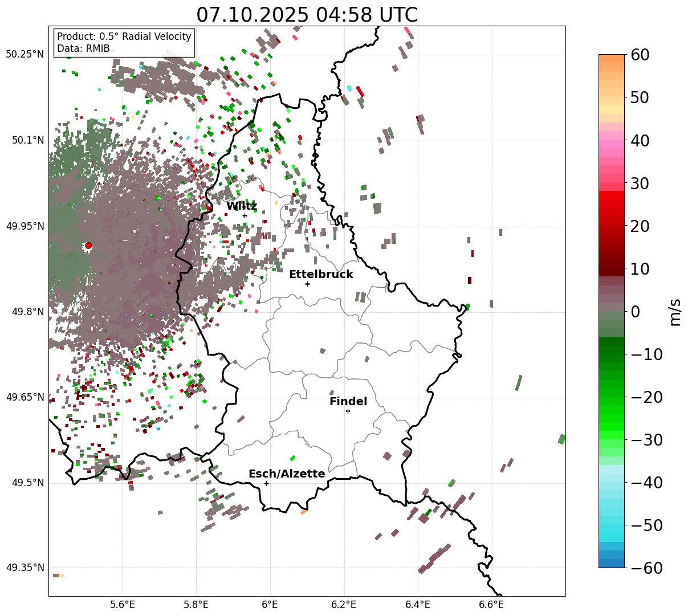Click the 6.4°E longitude label
This screenshot has height=616, width=688.
pyautogui.click(x=418, y=605)
